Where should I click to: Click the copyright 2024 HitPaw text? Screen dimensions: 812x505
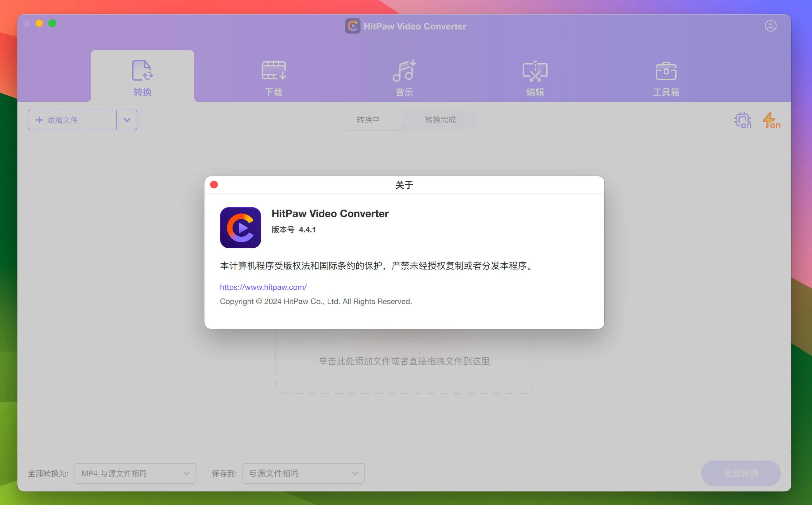[316, 301]
